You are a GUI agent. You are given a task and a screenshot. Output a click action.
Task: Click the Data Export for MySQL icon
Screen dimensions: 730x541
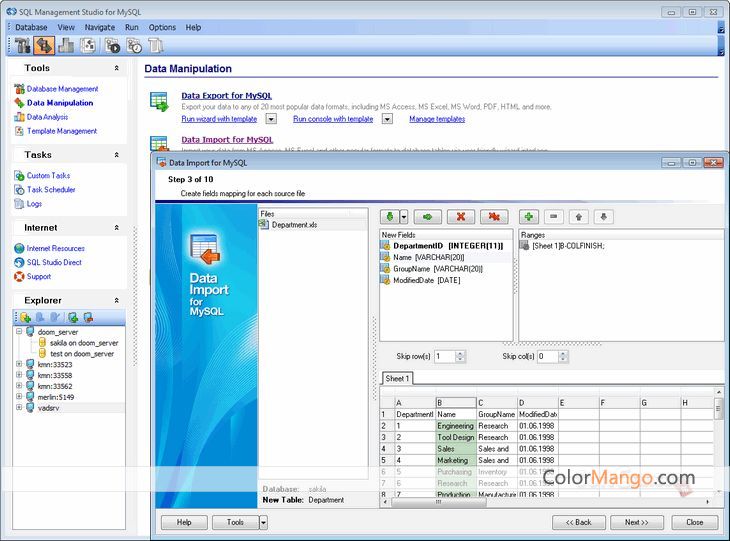tap(159, 101)
